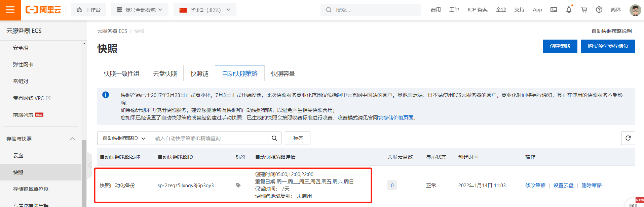
Task: Click the magnifier search button
Action: 274,138
